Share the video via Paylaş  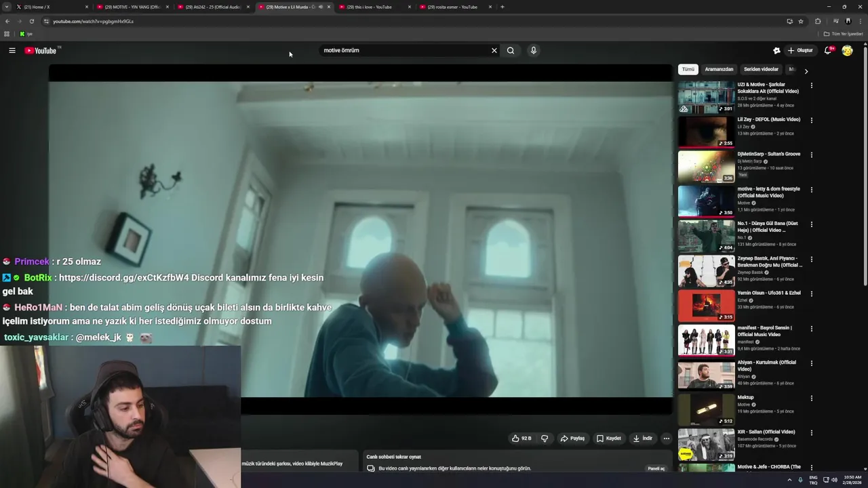click(x=572, y=439)
